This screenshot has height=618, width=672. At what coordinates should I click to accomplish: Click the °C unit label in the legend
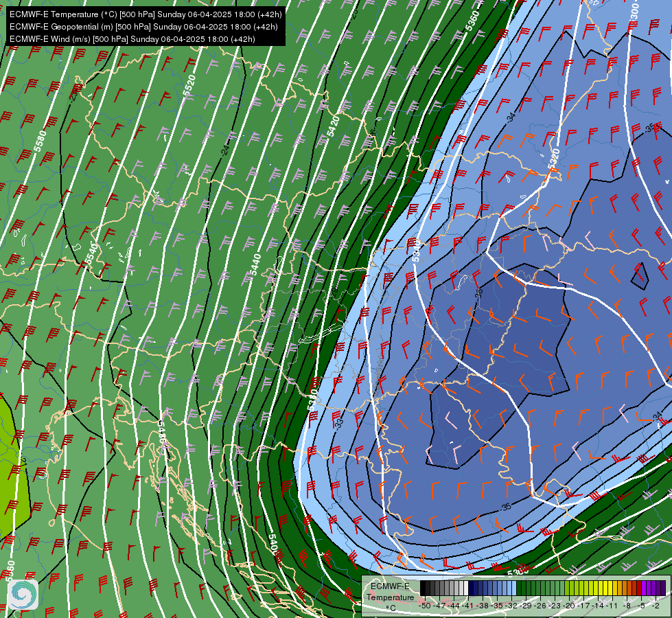point(391,608)
